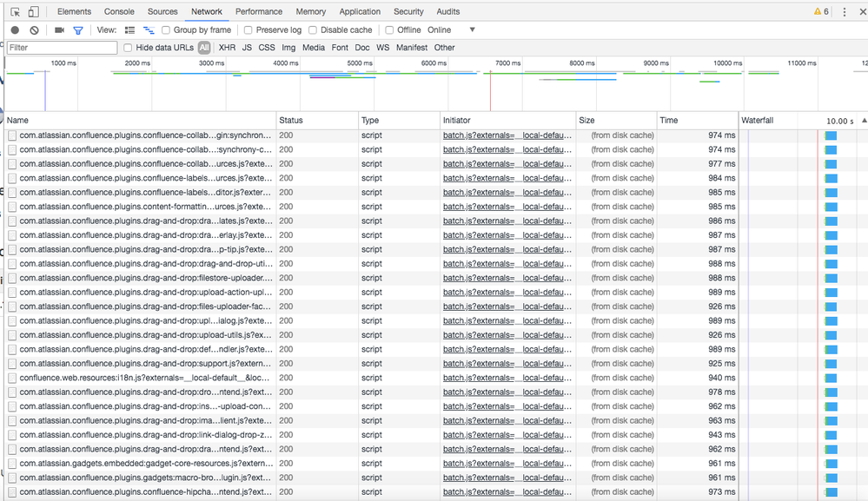868x501 pixels.
Task: Click the capture screenshots camera icon
Action: 59,30
